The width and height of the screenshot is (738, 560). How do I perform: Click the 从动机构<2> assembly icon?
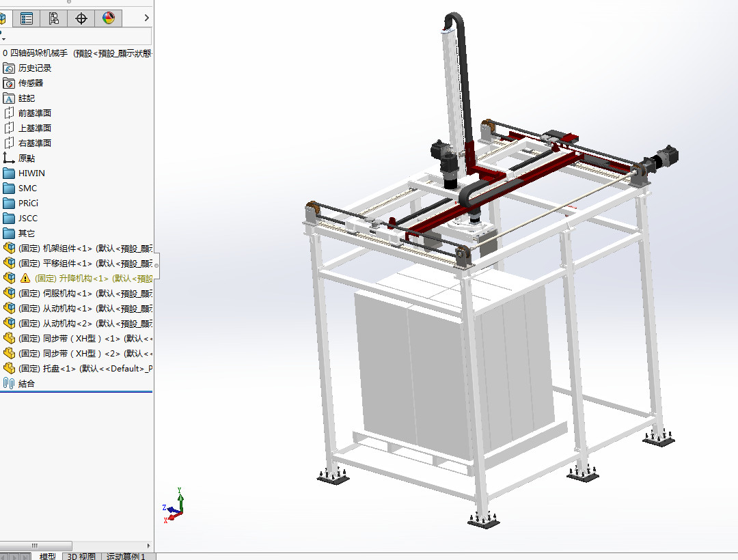(9, 323)
